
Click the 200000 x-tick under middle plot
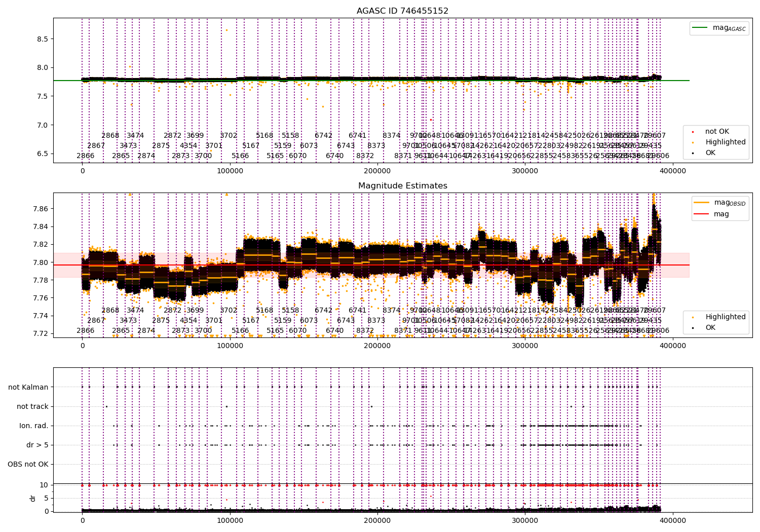(377, 346)
